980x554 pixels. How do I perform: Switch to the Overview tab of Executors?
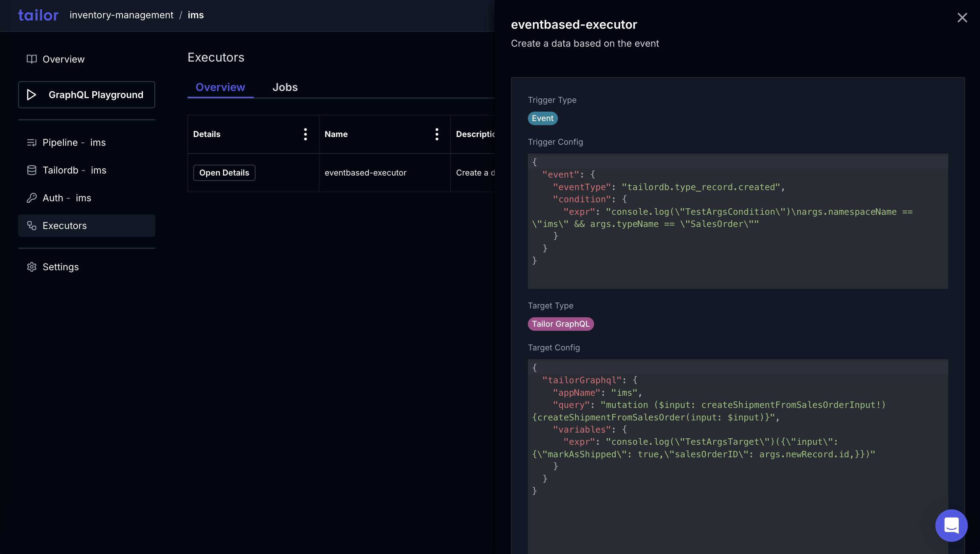click(x=220, y=87)
